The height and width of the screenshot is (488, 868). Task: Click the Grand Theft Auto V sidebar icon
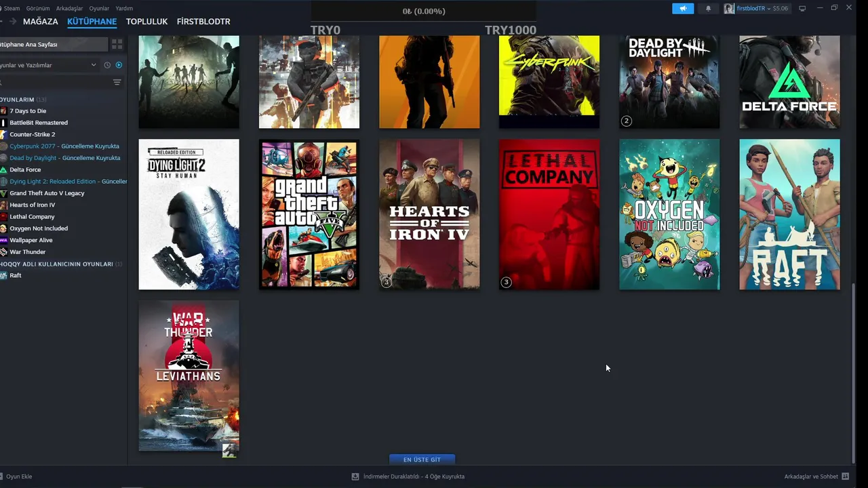3,193
